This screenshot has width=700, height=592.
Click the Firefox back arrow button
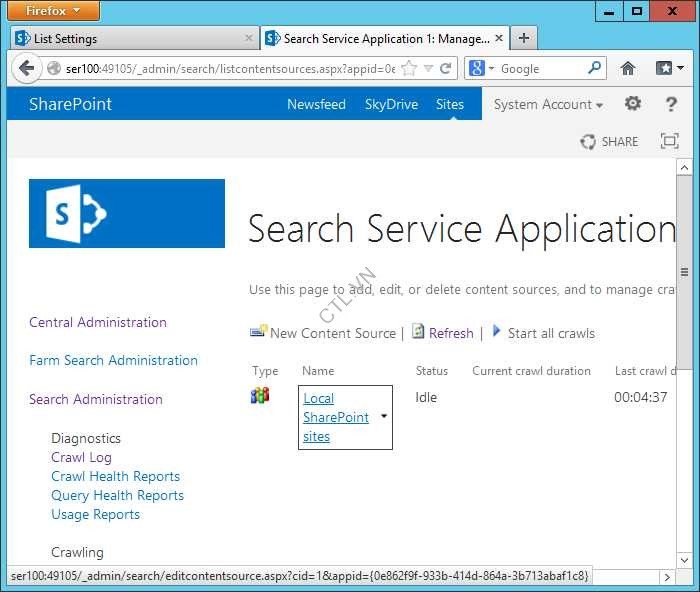click(x=26, y=69)
